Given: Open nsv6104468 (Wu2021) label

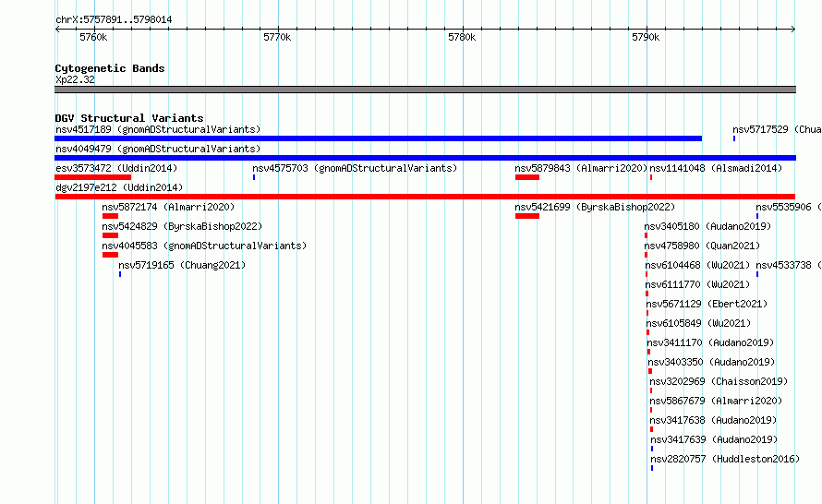Looking at the screenshot, I should click(x=697, y=265).
